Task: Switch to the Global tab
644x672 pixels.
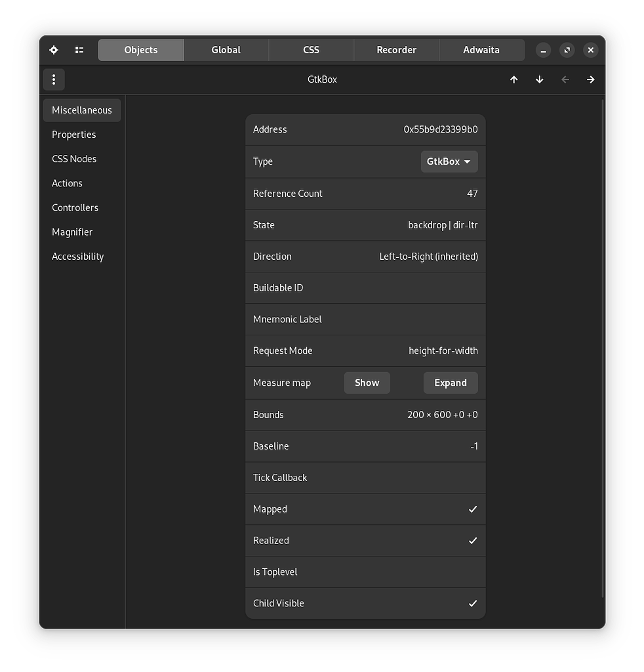Action: [226, 50]
